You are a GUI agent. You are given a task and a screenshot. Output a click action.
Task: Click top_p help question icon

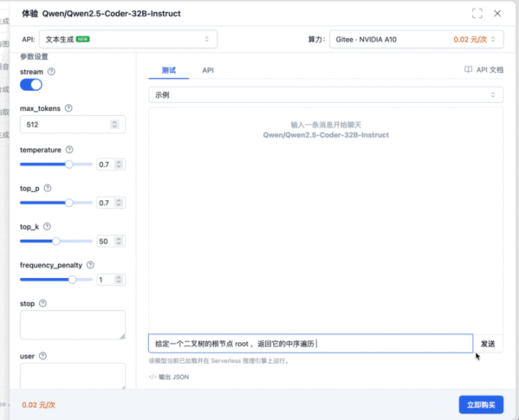click(48, 188)
